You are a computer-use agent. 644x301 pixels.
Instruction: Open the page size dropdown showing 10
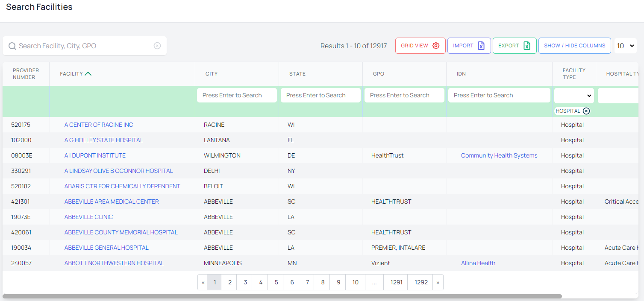[626, 46]
